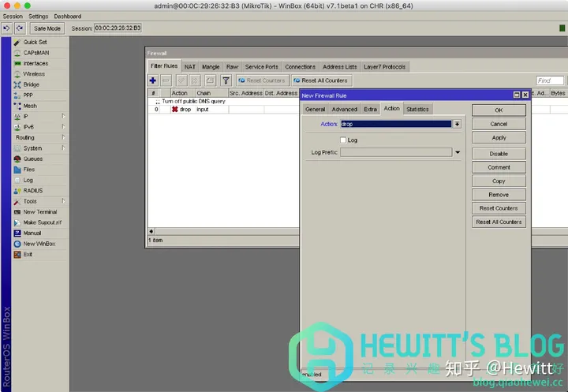
Task: Click the redo toolbar icon
Action: coord(20,28)
